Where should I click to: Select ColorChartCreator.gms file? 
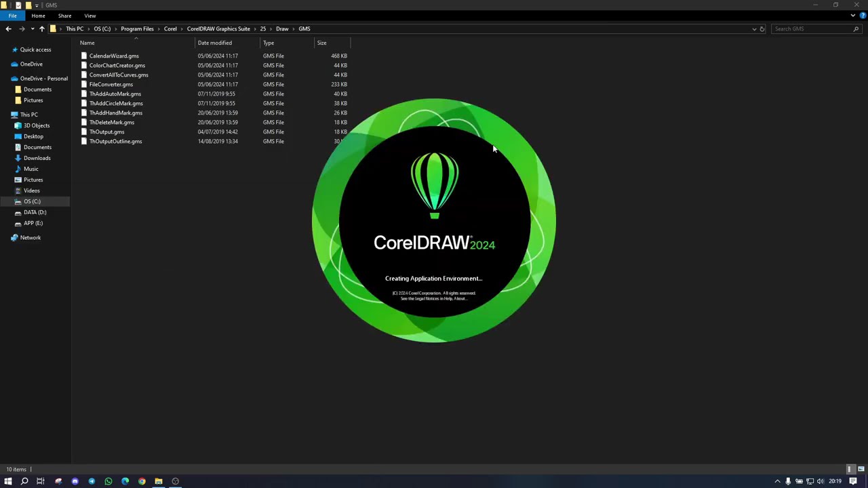pos(117,65)
